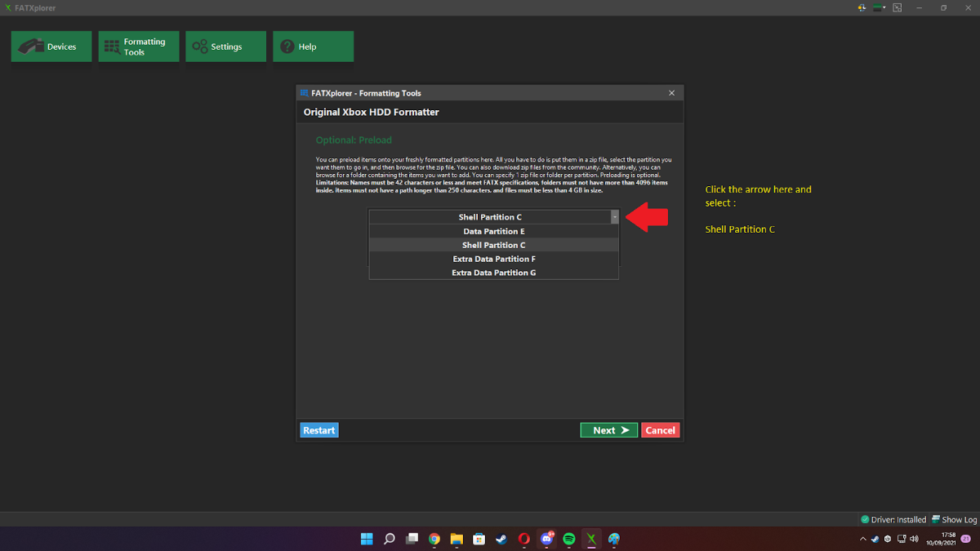Open Opera browser from the taskbar
980x551 pixels.
tap(524, 539)
